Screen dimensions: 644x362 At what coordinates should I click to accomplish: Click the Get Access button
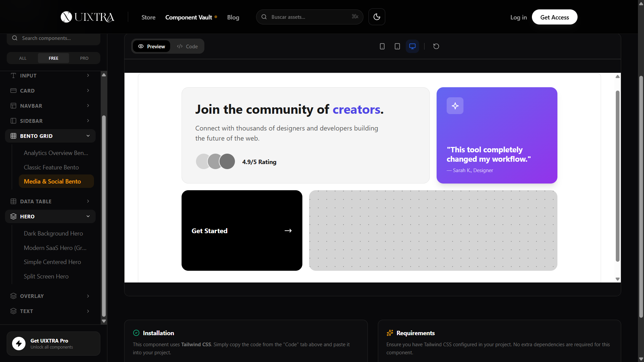[554, 17]
